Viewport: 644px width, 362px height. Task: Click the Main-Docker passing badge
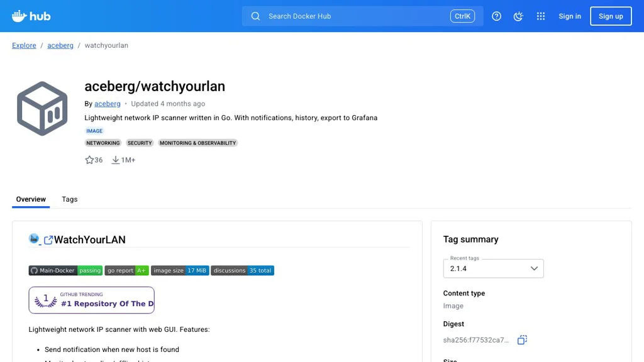[x=65, y=270]
